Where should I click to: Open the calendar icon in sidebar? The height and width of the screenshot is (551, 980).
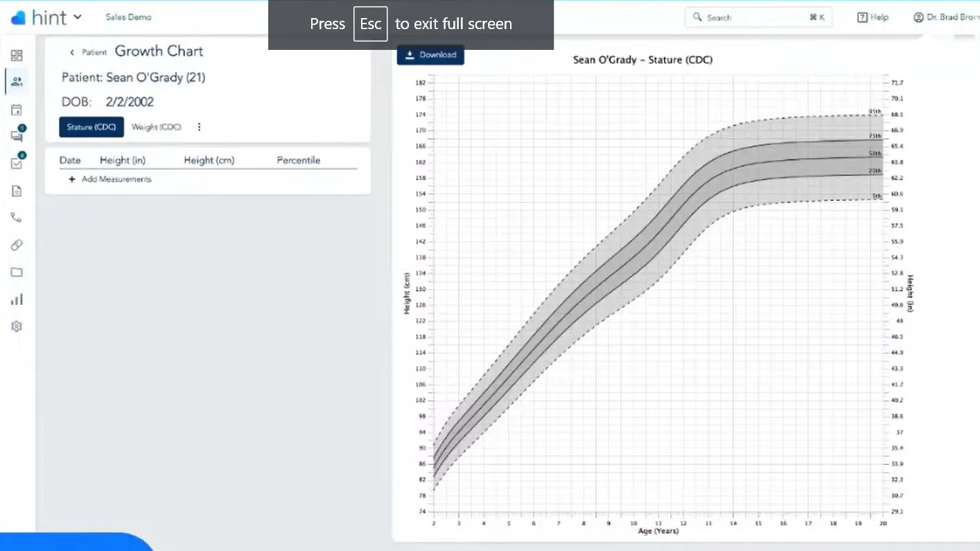[x=17, y=110]
